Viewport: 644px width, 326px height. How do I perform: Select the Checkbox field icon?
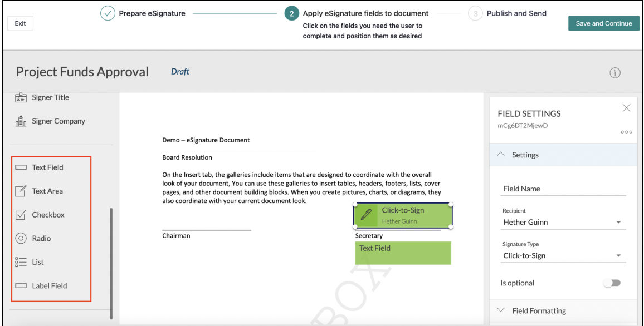coord(21,215)
